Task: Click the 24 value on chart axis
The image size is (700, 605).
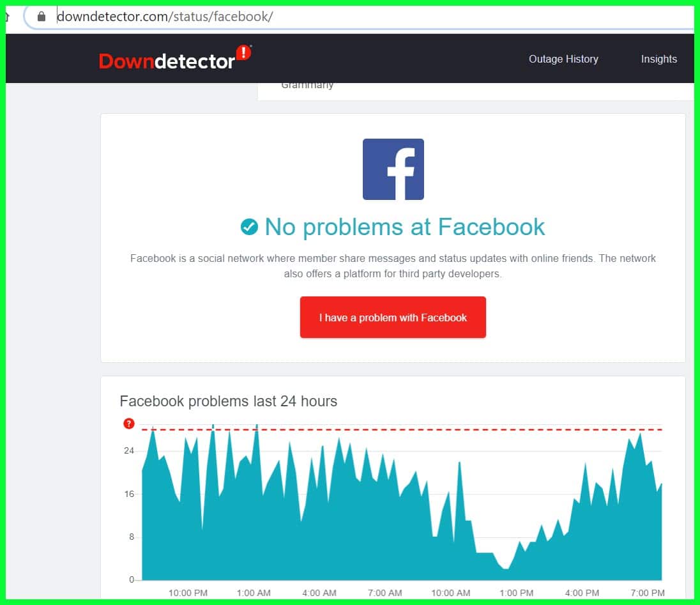Action: (x=129, y=450)
